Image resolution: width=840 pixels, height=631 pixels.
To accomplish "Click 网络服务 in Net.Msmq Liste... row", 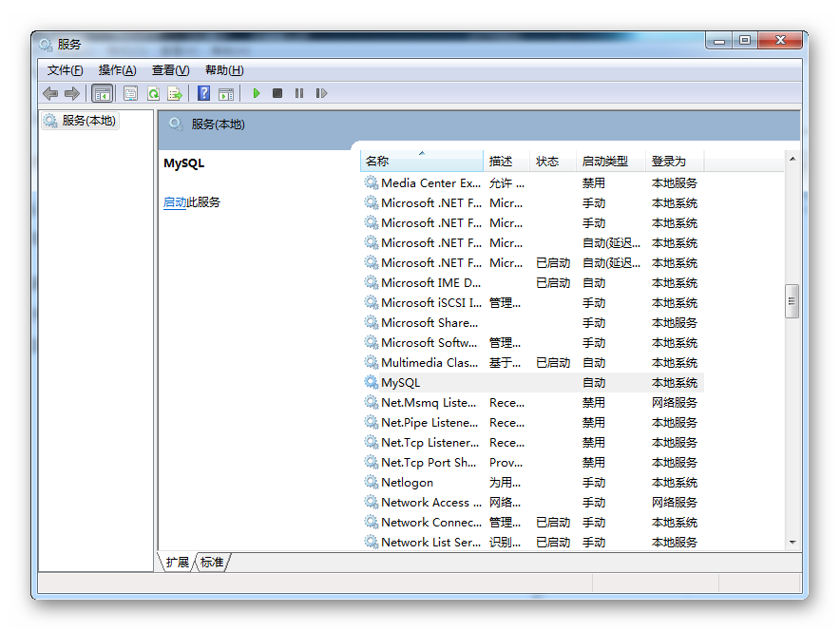I will 674,402.
